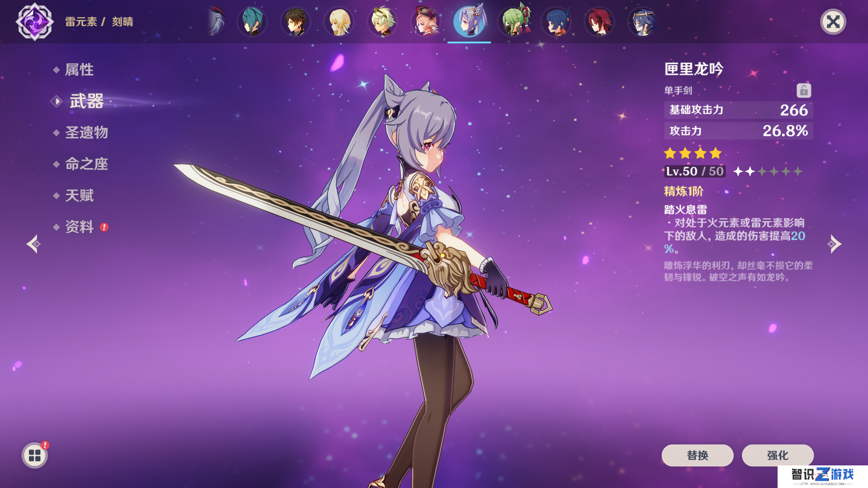
Task: Open the grid menu icon at bottom-left
Action: 35,455
